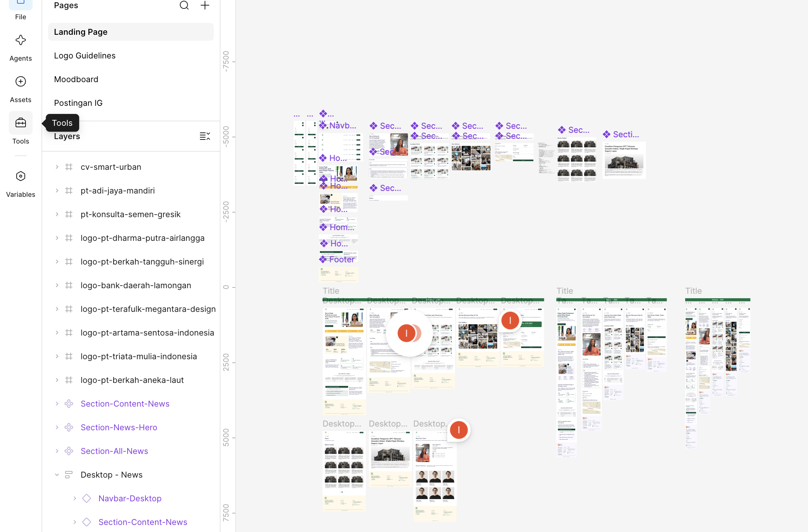The height and width of the screenshot is (532, 808).
Task: Click the frame icon beside logo-pt-triata-mulia-indonesia
Action: (x=69, y=357)
